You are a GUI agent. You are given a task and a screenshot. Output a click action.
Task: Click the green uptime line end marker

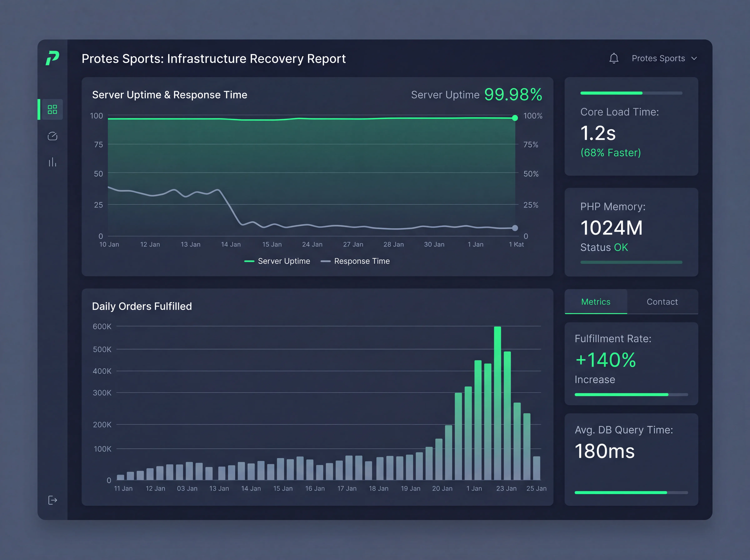click(515, 118)
